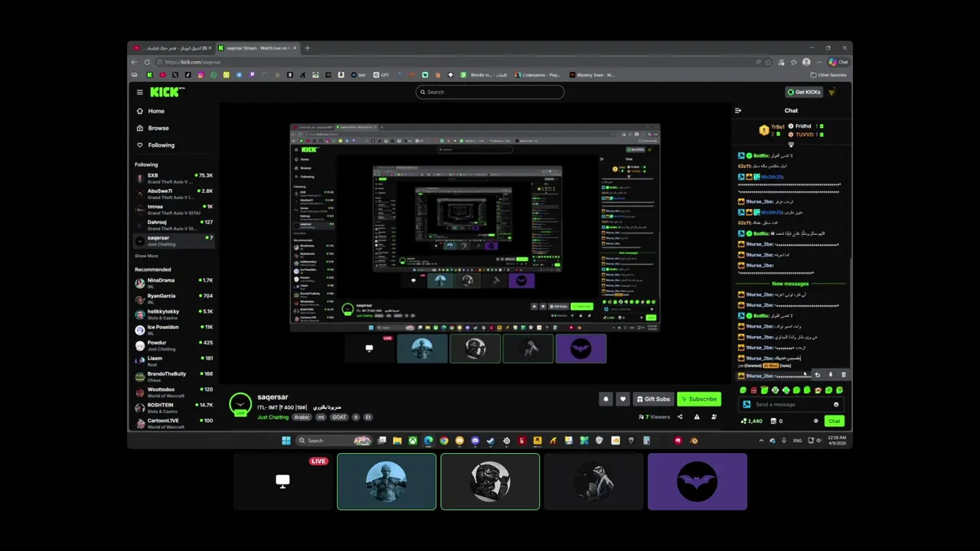Click the GOAT tag
This screenshot has width=980, height=551.
pyautogui.click(x=339, y=417)
